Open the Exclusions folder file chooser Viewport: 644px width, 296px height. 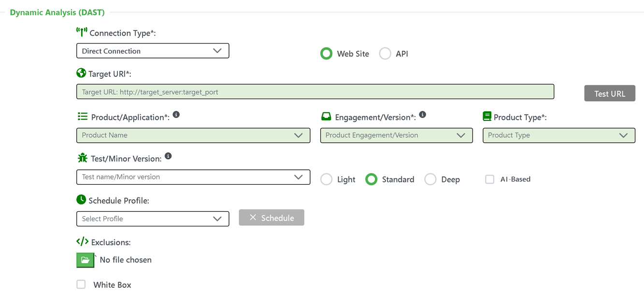(x=85, y=260)
